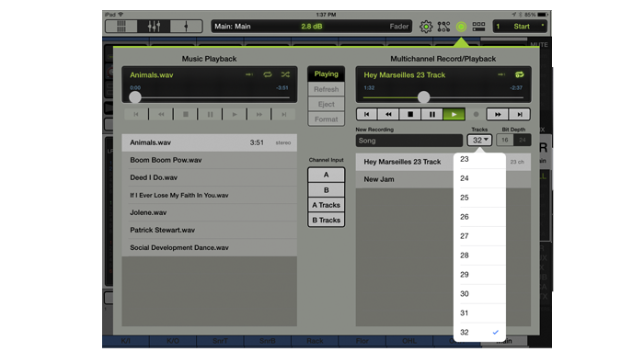Choose 28 tracks from the list
The height and width of the screenshot is (363, 644).
point(479,255)
